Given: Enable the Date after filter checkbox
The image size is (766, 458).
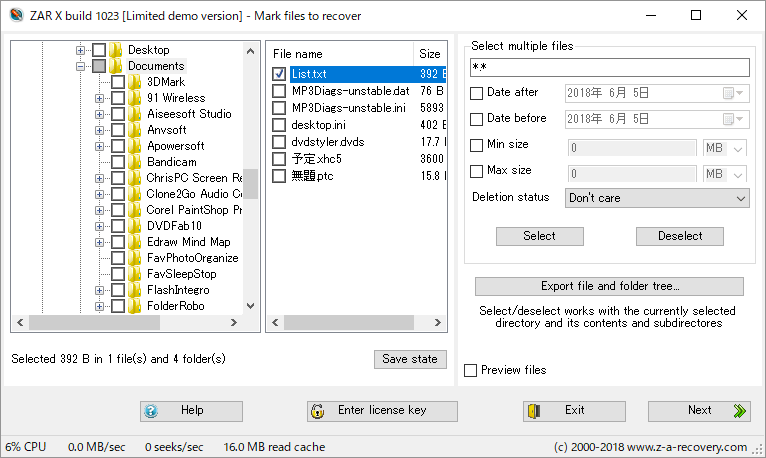Looking at the screenshot, I should tap(476, 93).
